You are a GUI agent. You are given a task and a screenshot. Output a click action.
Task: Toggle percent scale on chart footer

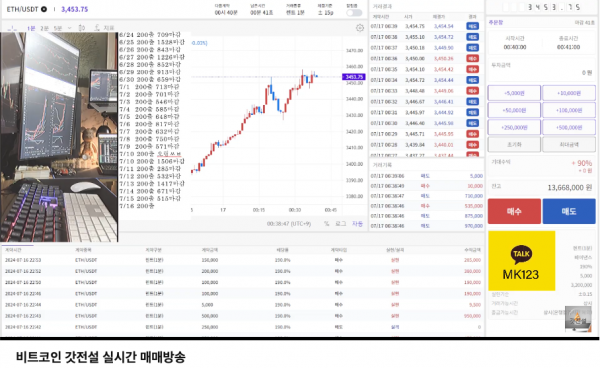326,223
